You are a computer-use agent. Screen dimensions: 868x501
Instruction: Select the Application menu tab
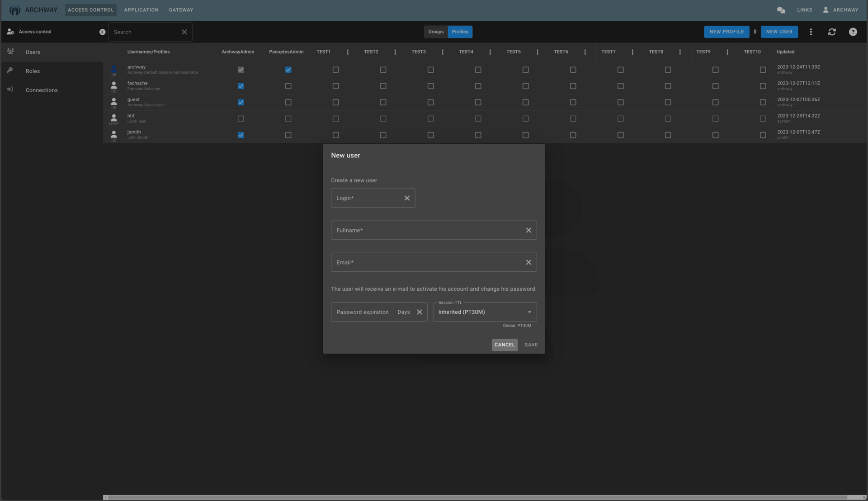(x=142, y=10)
